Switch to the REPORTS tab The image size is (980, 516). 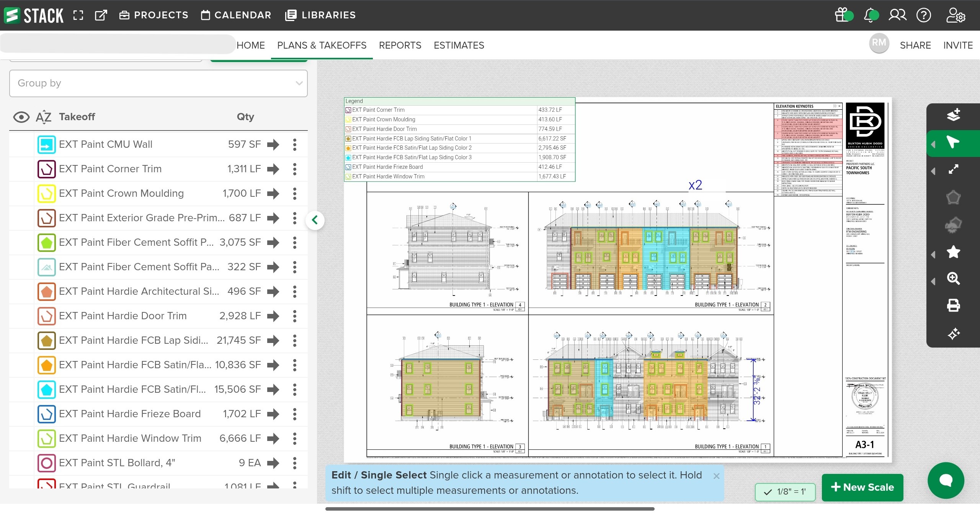click(x=400, y=46)
